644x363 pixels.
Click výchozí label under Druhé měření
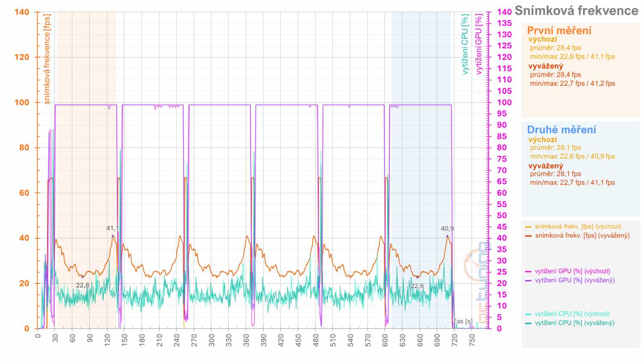(x=543, y=140)
